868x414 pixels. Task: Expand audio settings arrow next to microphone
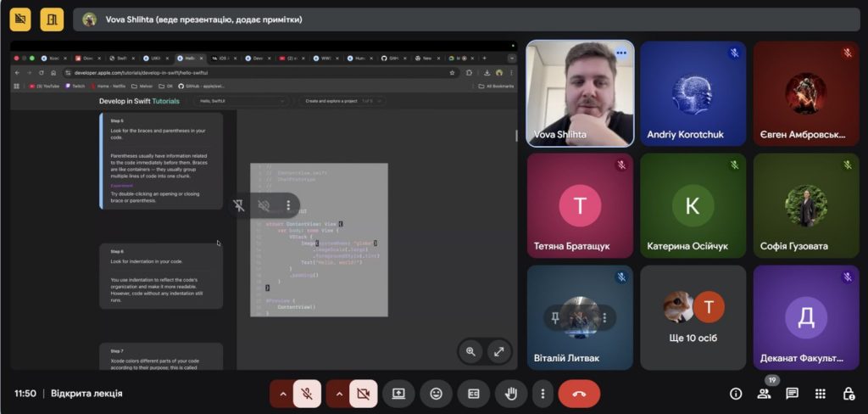point(281,394)
